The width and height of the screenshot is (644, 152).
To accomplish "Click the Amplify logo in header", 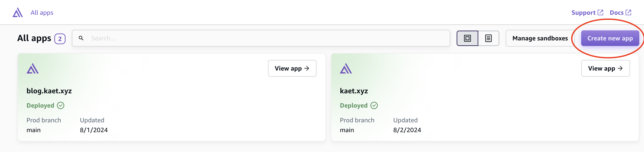I will [x=18, y=12].
